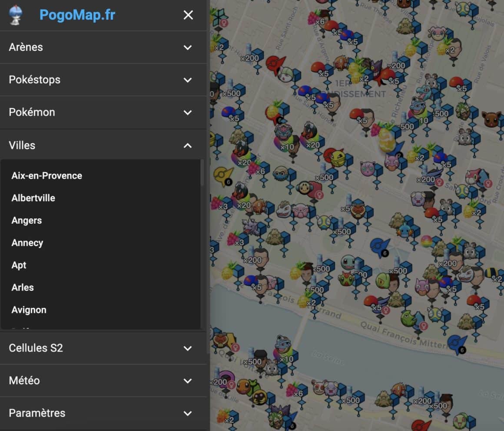Collapse the Villes section
Screen dimensions: 504x431
click(103, 145)
